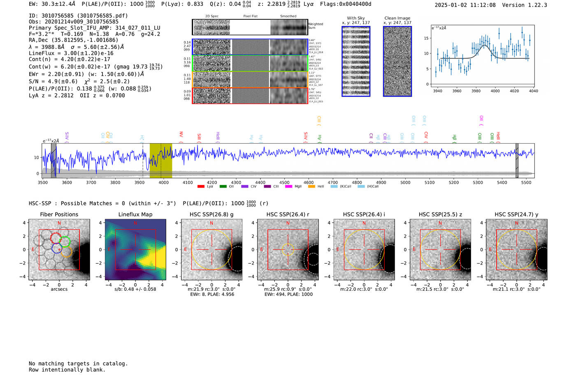This screenshot has height=392, width=576.
Task: Click the (H)CaII legend swatch
Action: (361, 186)
